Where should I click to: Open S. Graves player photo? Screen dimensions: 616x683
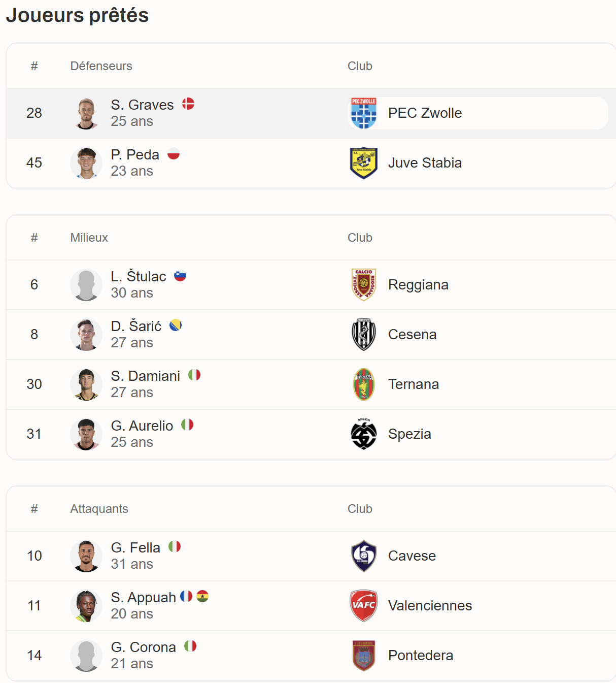coord(86,113)
